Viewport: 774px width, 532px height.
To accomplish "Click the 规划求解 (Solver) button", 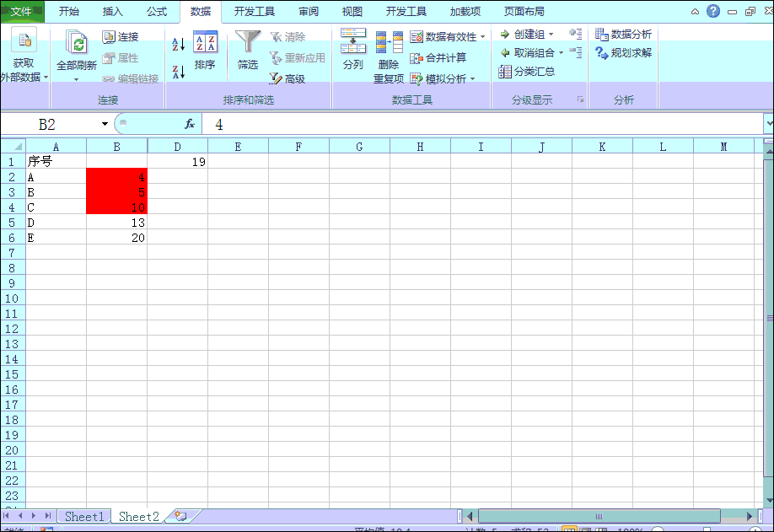I will click(624, 52).
